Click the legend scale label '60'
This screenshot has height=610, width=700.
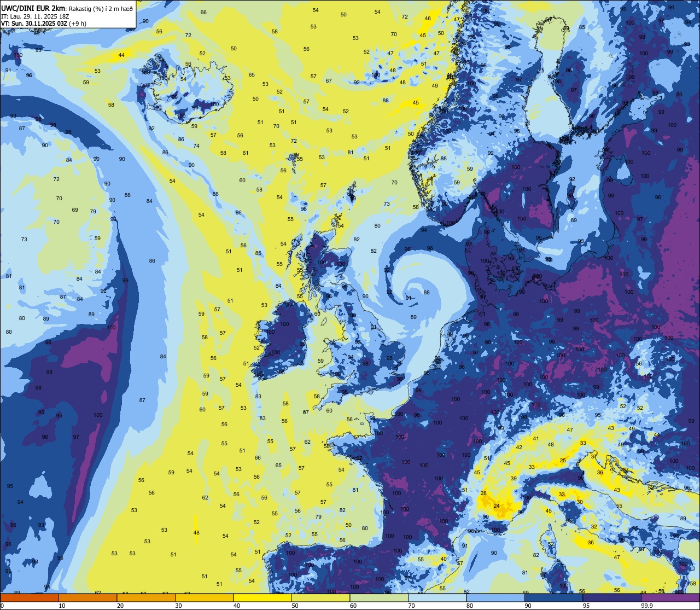tap(353, 606)
